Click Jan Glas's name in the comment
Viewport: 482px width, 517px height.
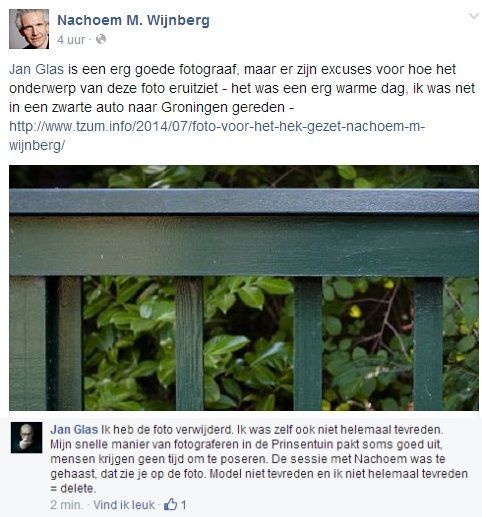[x=74, y=429]
